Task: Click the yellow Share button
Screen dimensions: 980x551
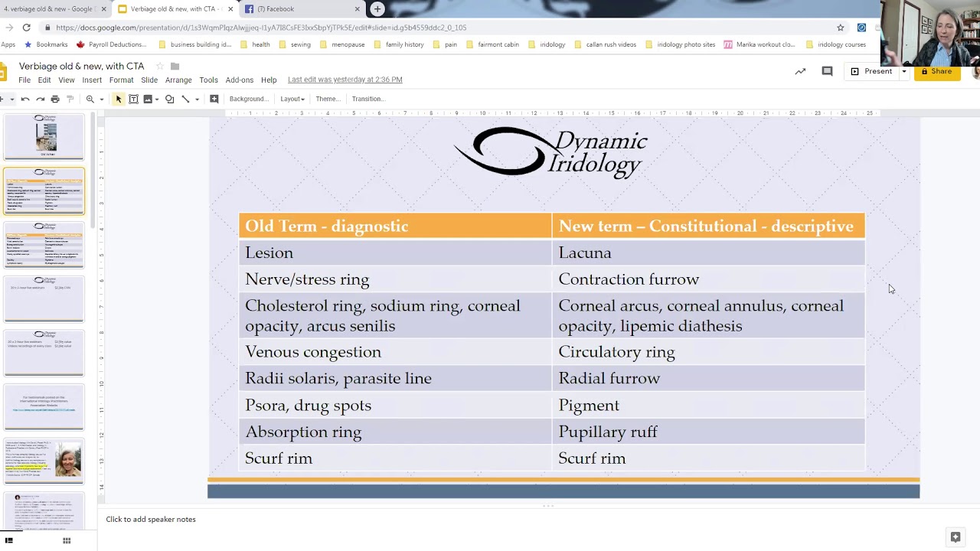Action: click(937, 71)
